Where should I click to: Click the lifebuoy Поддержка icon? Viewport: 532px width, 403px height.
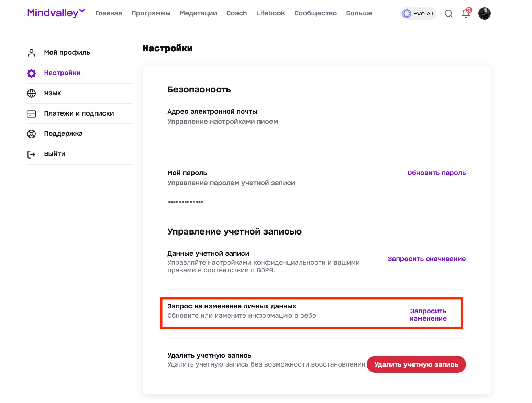(31, 134)
